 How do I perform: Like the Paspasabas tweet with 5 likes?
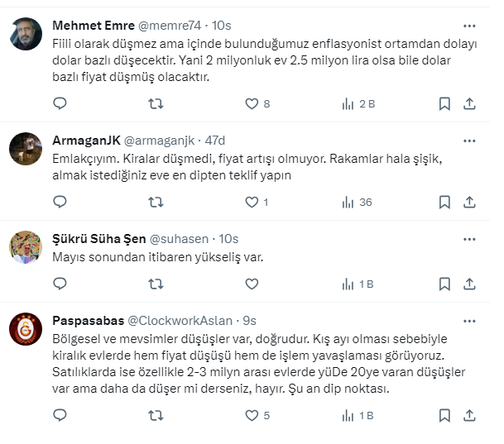click(252, 416)
